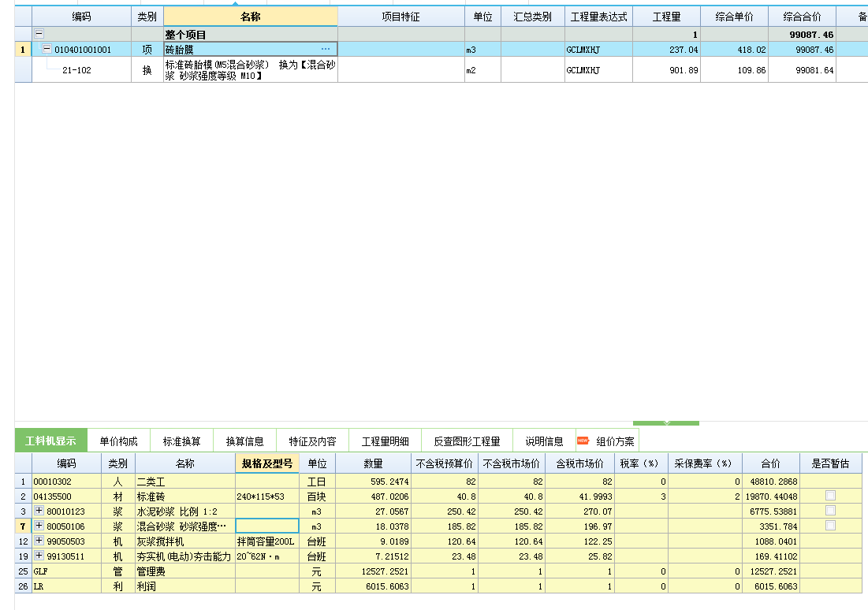Viewport: 868px width, 610px height.
Task: Toggle 是否暂估 checkbox for 水泥砂浆 row
Action: tap(830, 511)
